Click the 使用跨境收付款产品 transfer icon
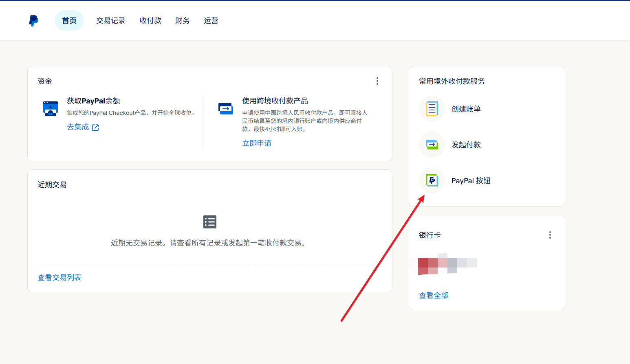630x364 pixels. [226, 109]
